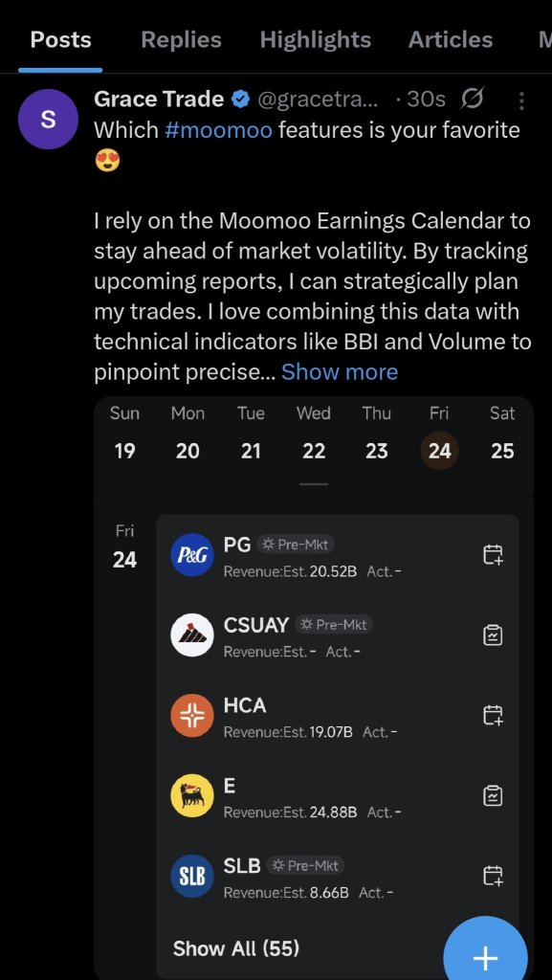552x980 pixels.
Task: Tap the blue verified badge
Action: (241, 100)
